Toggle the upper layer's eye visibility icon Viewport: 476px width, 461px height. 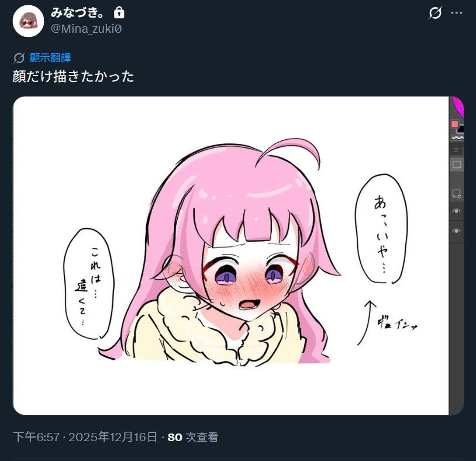[456, 211]
